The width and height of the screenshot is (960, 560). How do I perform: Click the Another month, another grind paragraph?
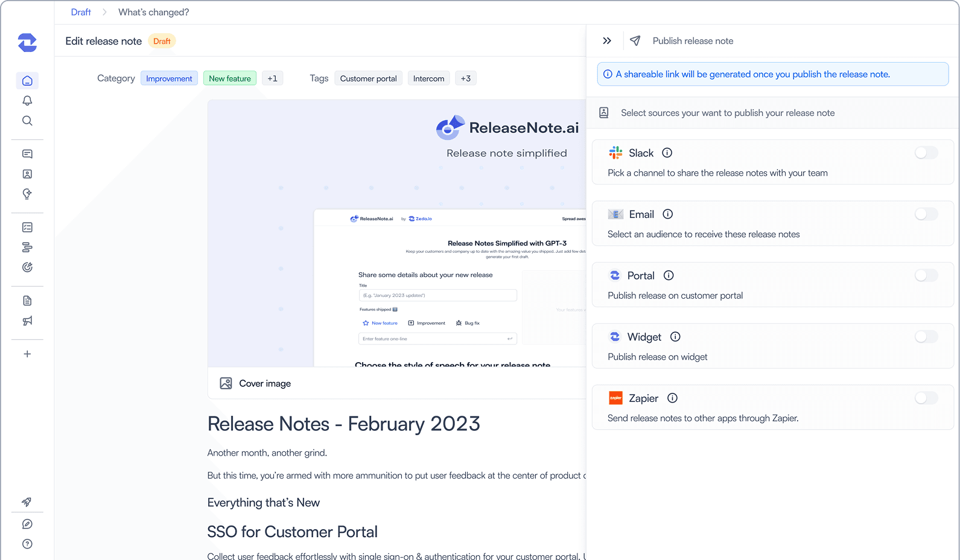point(267,453)
